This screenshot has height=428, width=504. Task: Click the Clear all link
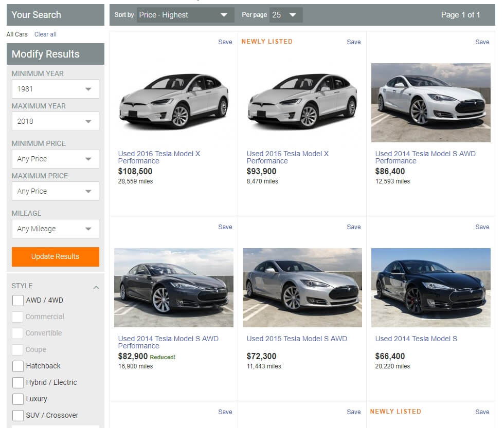tap(45, 34)
